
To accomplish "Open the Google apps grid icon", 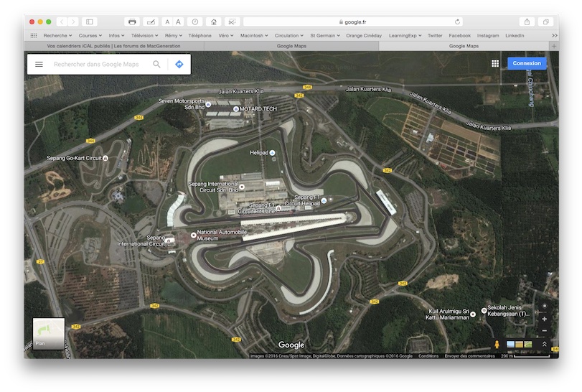I will [494, 63].
